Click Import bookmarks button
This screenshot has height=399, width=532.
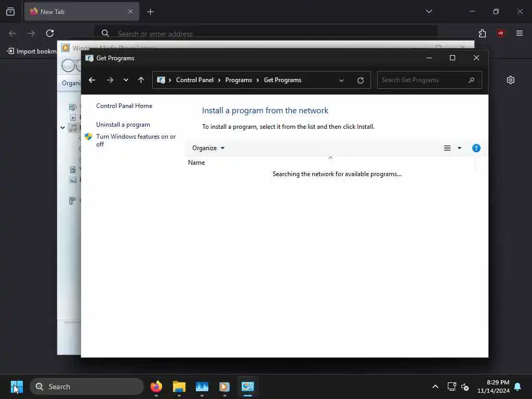click(x=32, y=51)
